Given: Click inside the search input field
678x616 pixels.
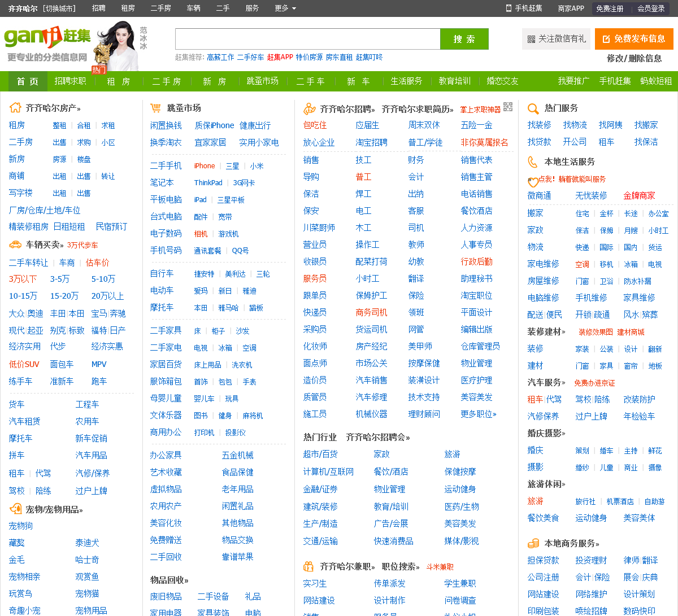Looking at the screenshot, I should coord(308,39).
